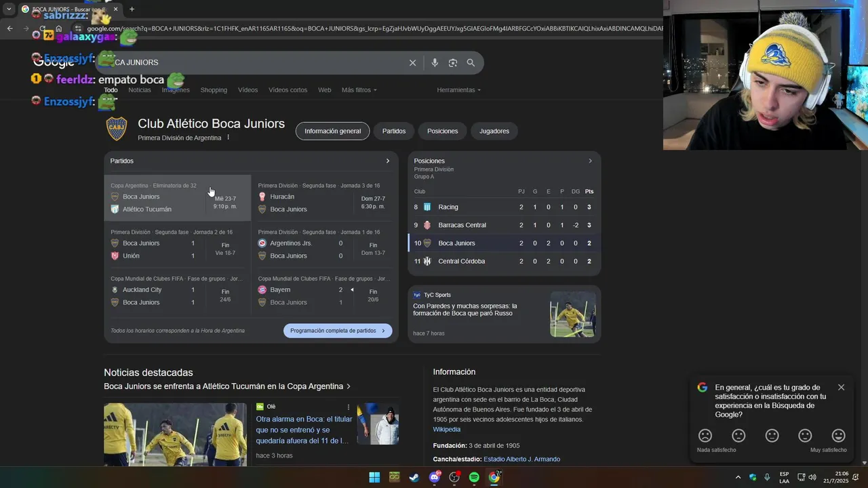Open the Olé article about Boca alarm
Image resolution: width=868 pixels, height=488 pixels.
pyautogui.click(x=304, y=430)
